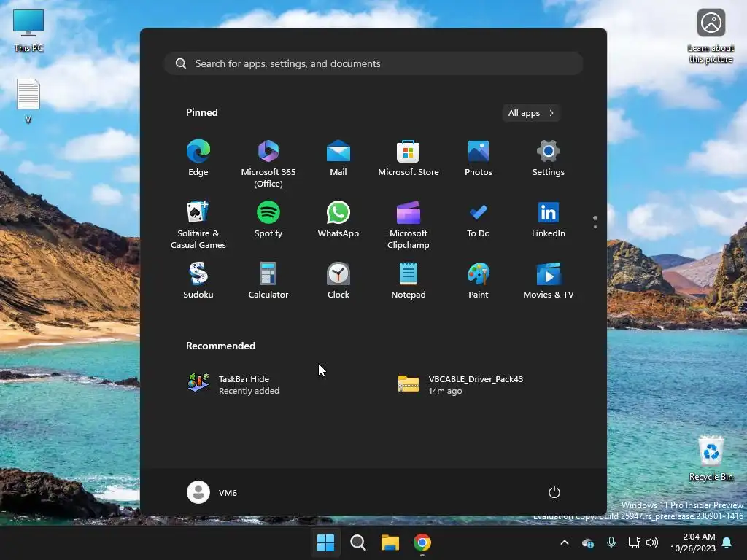Image resolution: width=747 pixels, height=560 pixels.
Task: Open the Clock app
Action: coord(338,281)
